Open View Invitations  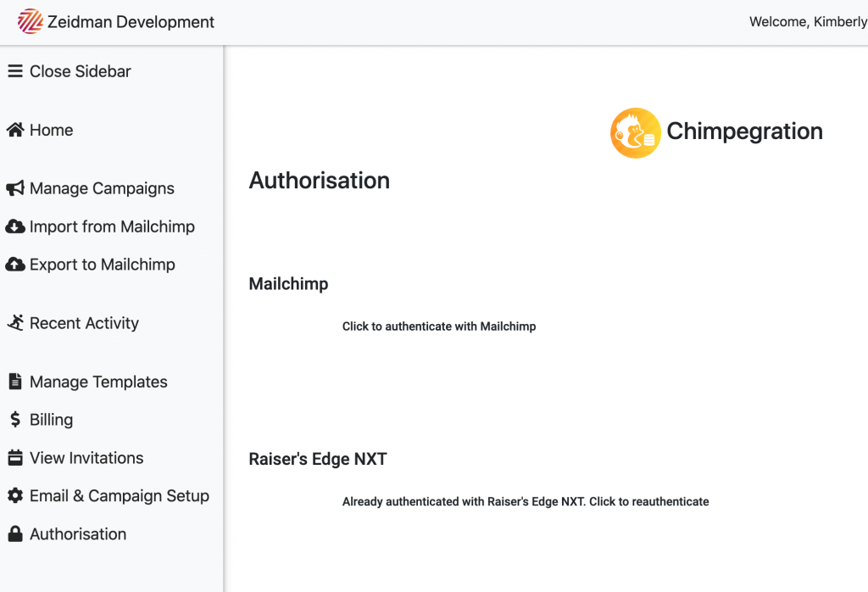[87, 458]
